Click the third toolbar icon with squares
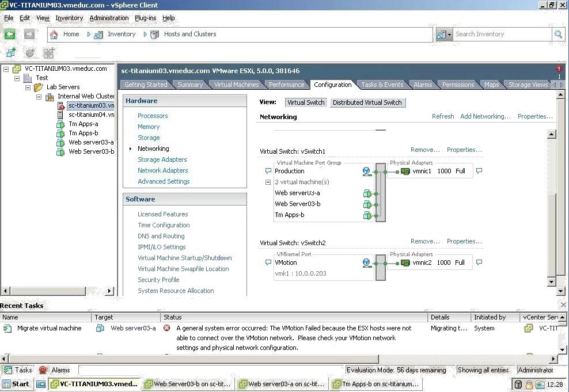This screenshot has height=392, width=569. pos(48,53)
